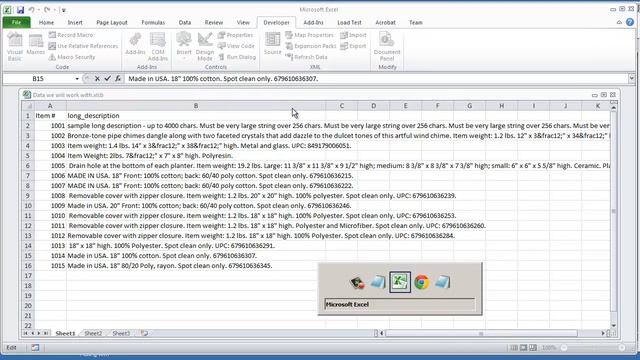Select the Excel icon in task switcher
This screenshot has height=360, width=640.
(x=400, y=282)
